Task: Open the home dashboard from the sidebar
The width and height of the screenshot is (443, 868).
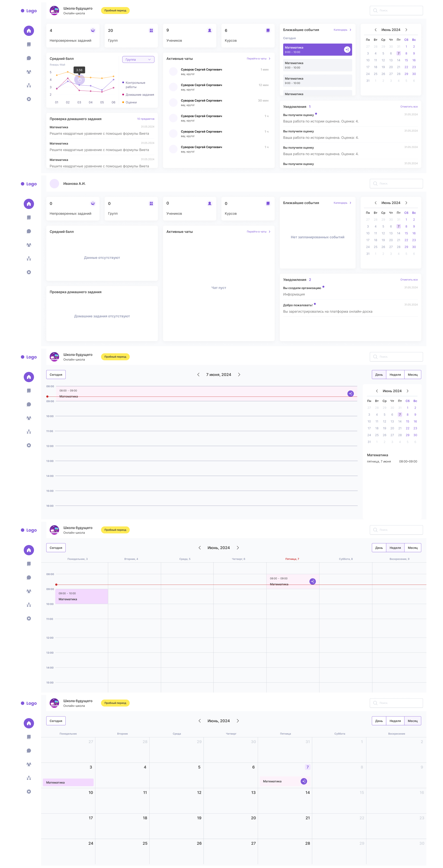Action: pos(29,31)
